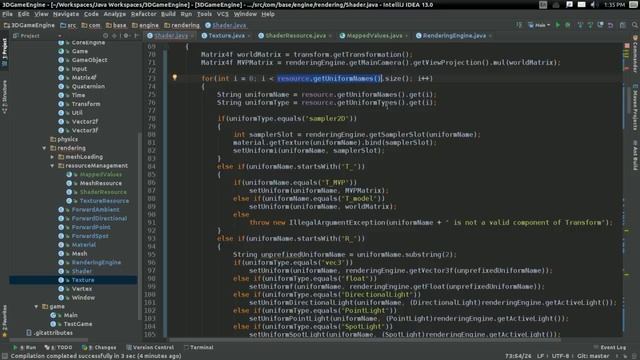Click the 3DGameEngine breadcrumb in navigation bar

tap(29, 25)
